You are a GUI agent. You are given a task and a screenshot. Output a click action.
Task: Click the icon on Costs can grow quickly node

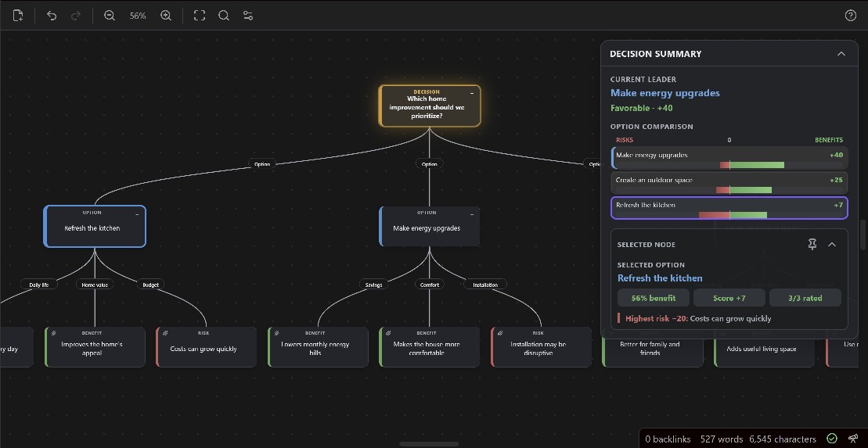[165, 333]
